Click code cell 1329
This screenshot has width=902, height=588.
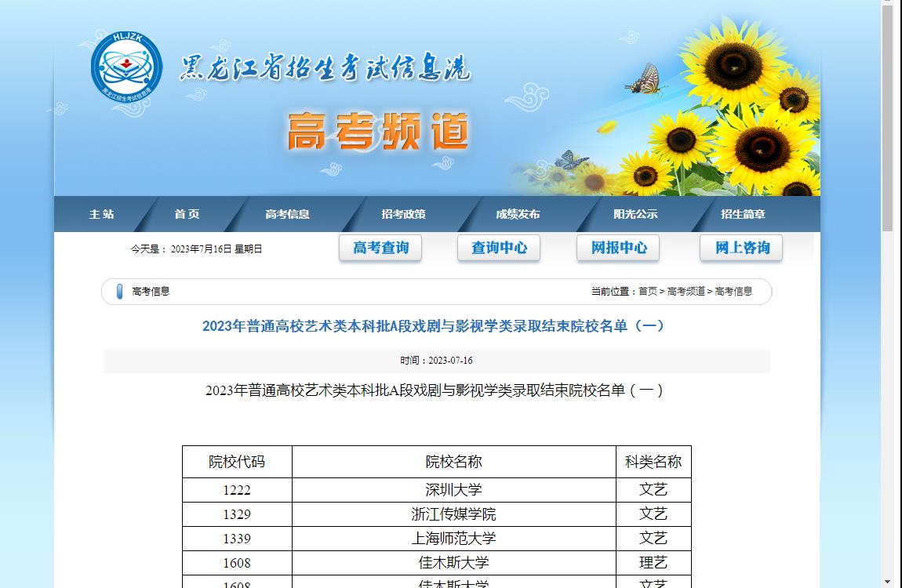tap(237, 514)
